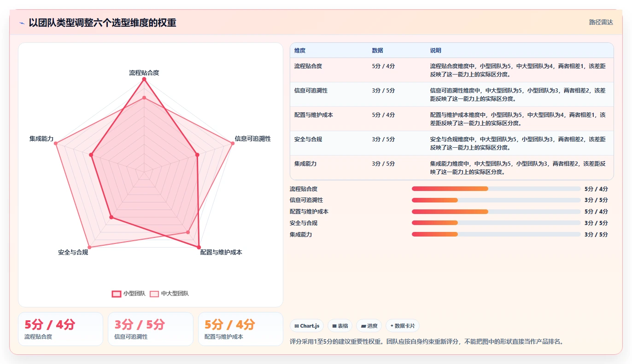Click the 进度 chip

[x=369, y=326]
